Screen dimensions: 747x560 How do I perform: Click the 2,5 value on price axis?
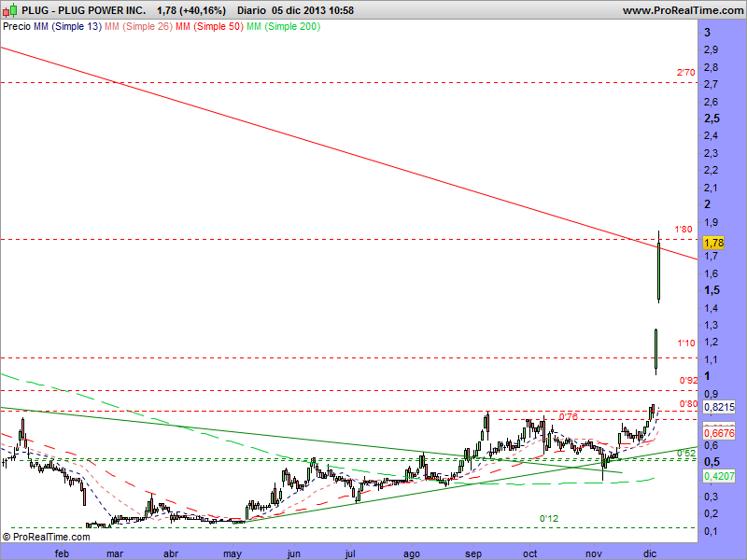pos(712,119)
